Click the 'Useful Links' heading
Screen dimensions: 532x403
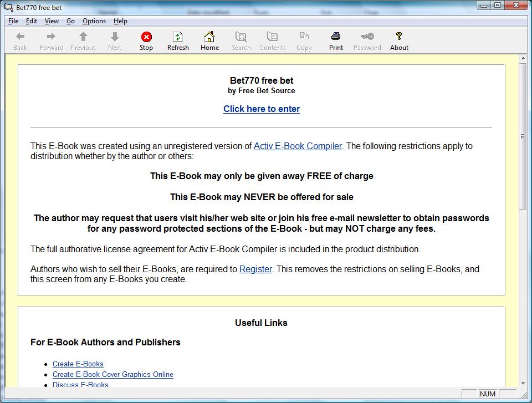(261, 323)
